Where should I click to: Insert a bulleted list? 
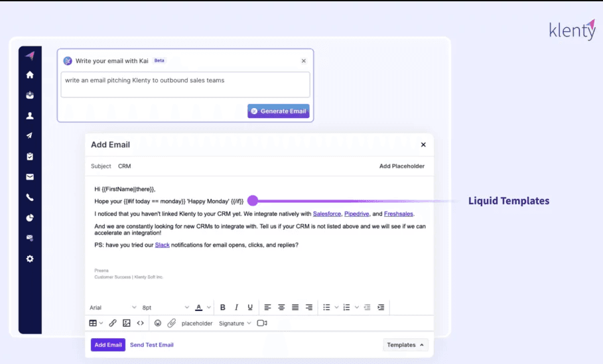pos(326,307)
